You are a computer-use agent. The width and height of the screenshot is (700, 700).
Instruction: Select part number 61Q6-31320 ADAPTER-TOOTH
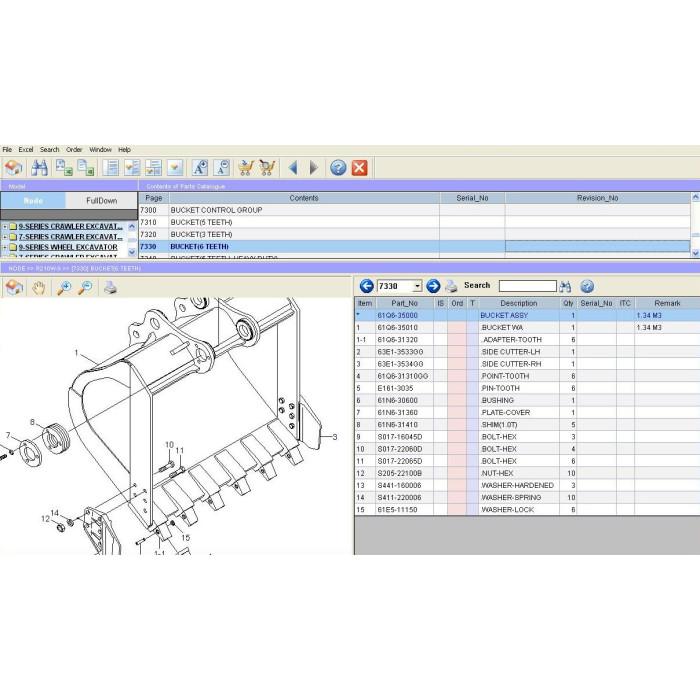click(x=527, y=340)
